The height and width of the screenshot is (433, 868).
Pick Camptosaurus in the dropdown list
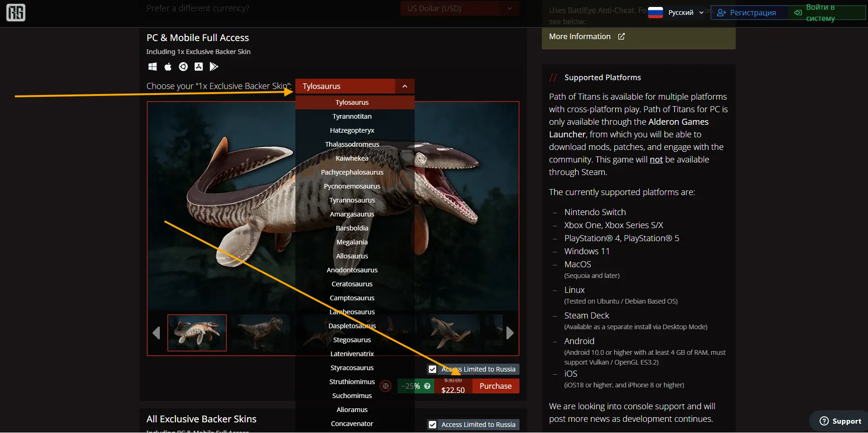[x=355, y=298]
